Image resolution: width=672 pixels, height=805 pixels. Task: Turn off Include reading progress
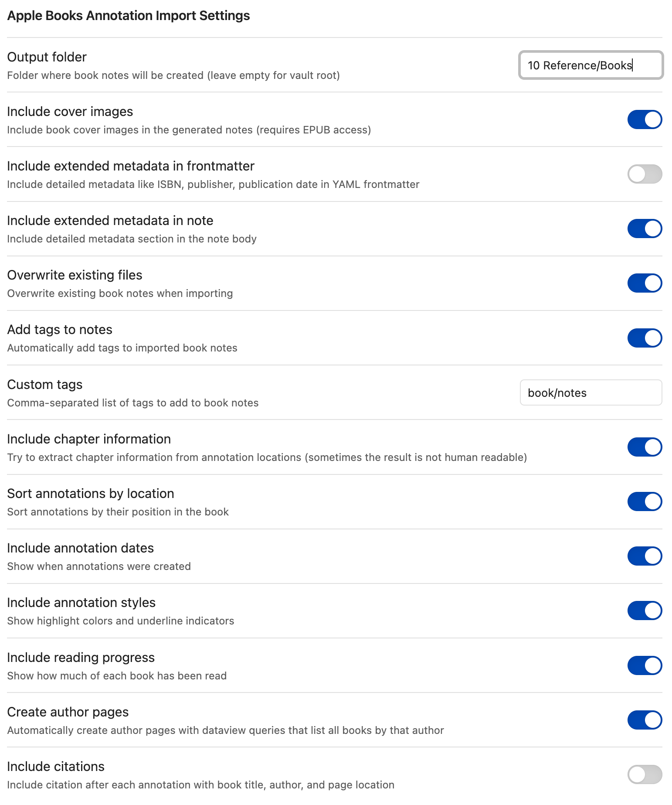click(x=645, y=665)
